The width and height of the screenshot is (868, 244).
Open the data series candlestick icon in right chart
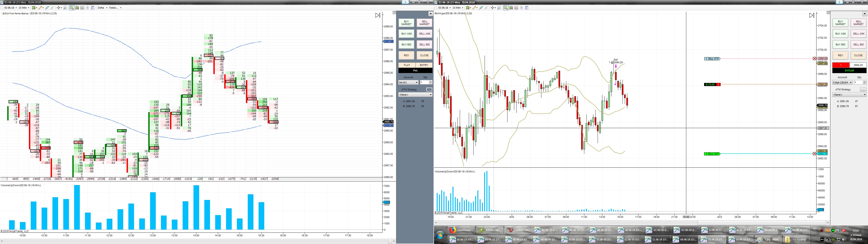(x=511, y=8)
